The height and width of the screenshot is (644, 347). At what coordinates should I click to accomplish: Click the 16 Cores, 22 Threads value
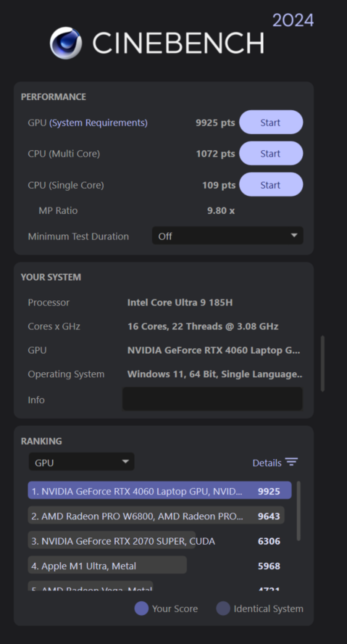point(203,326)
